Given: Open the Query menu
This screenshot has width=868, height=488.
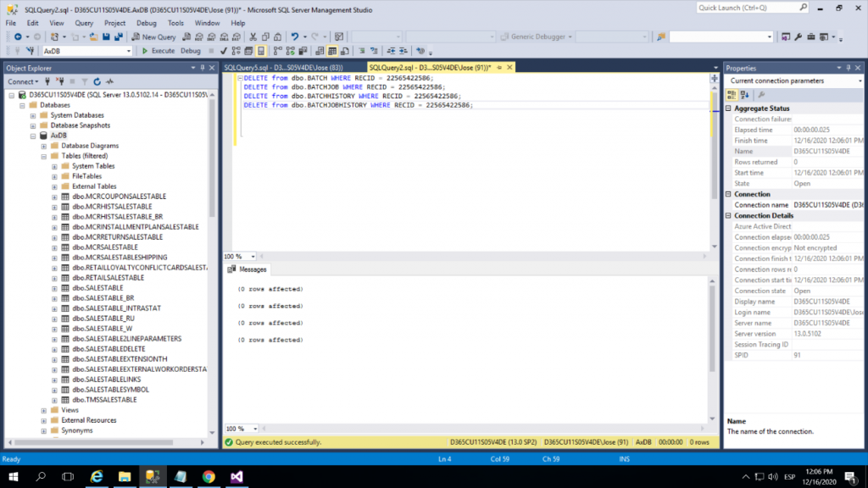Looking at the screenshot, I should (x=83, y=23).
